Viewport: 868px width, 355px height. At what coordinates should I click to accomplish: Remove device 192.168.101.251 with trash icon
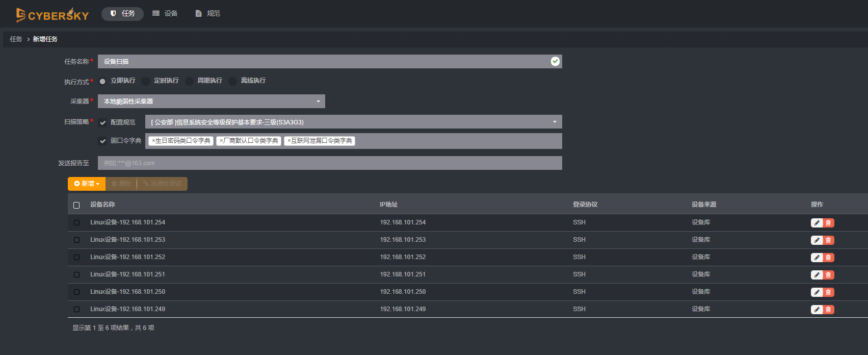(x=829, y=275)
